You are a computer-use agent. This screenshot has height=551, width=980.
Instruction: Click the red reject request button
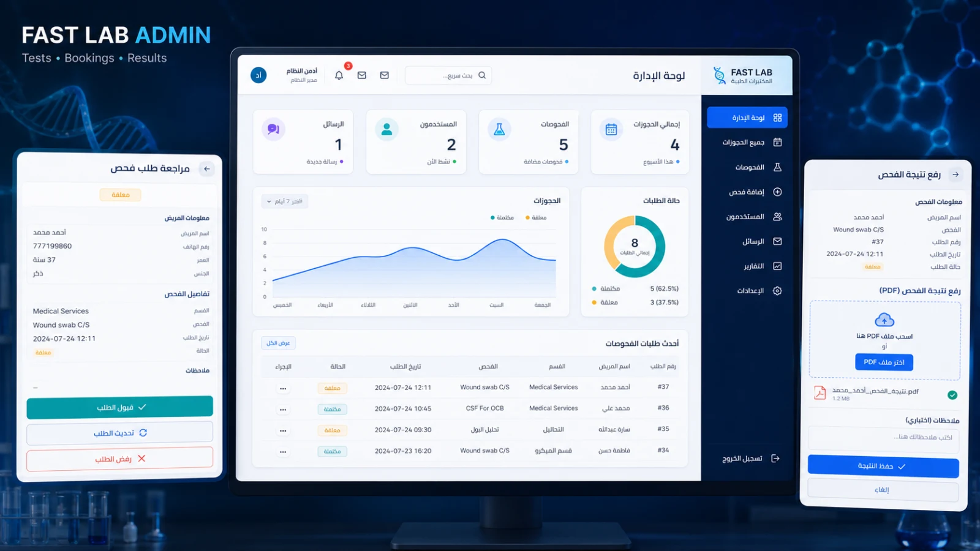(120, 459)
